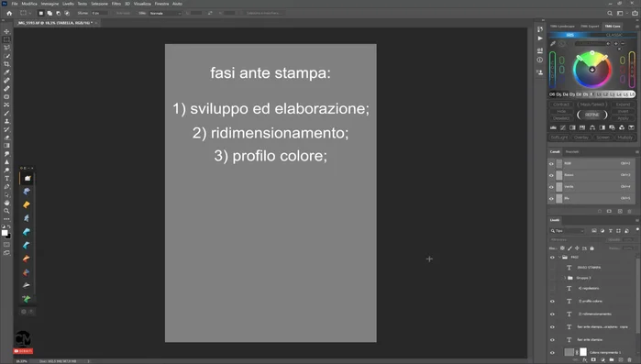Screen dimensions: 641x364
Task: Click the Mask/Select button
Action: tap(592, 105)
